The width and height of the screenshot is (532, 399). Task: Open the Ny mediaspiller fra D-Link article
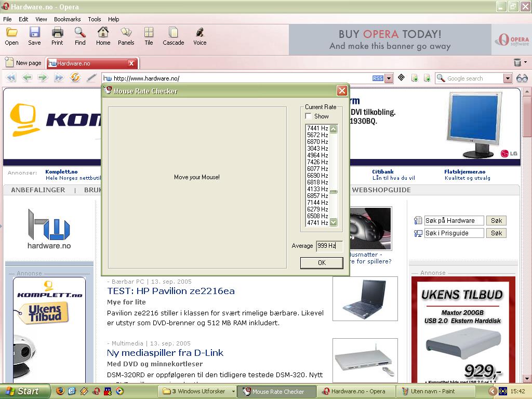[x=165, y=353]
